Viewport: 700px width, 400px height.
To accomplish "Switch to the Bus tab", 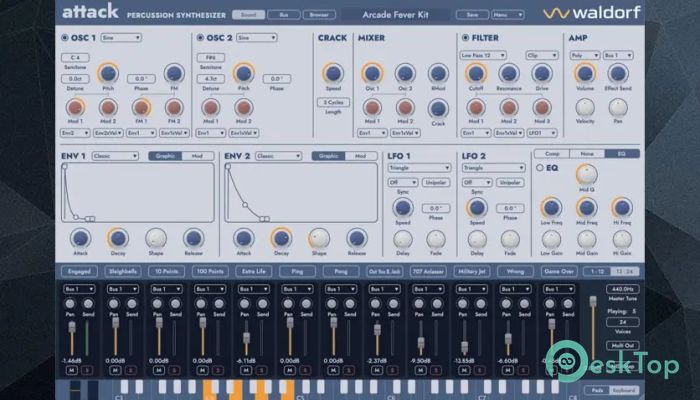I will tap(284, 15).
